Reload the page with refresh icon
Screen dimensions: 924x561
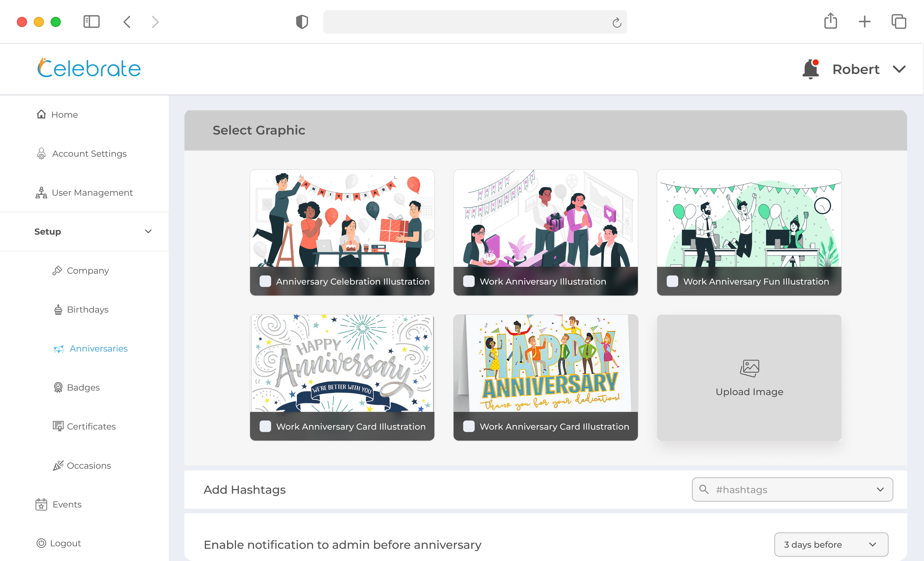click(617, 23)
